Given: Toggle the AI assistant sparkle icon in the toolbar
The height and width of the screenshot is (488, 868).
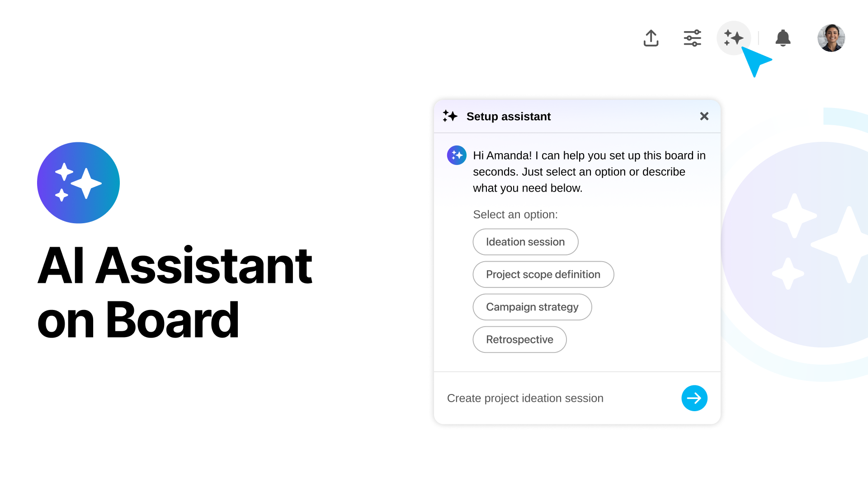Looking at the screenshot, I should [733, 38].
